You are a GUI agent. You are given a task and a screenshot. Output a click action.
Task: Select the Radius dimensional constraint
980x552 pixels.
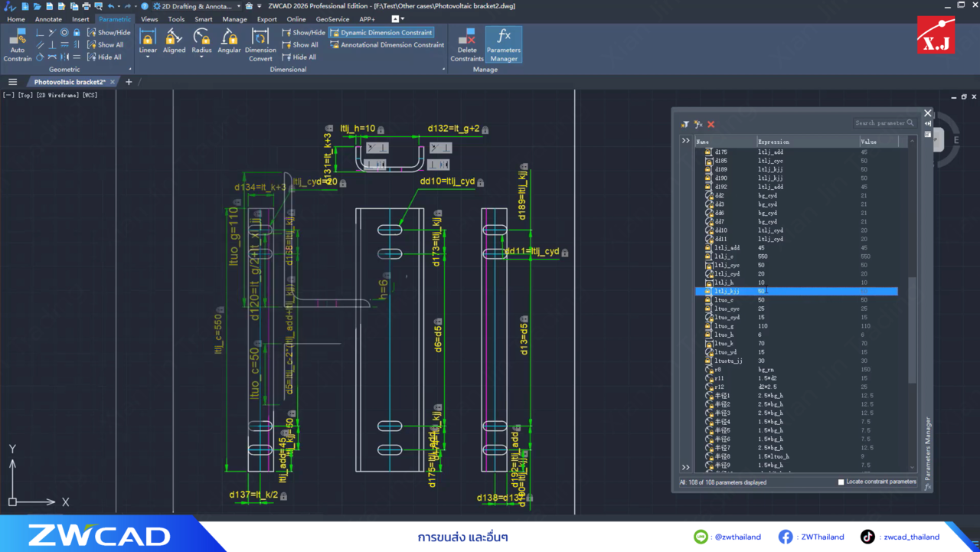click(x=201, y=41)
